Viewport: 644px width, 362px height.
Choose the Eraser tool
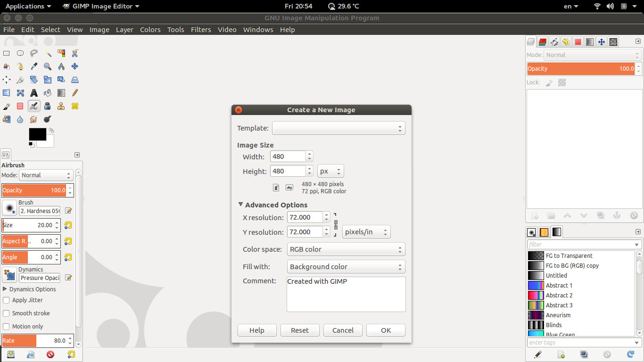[20, 106]
